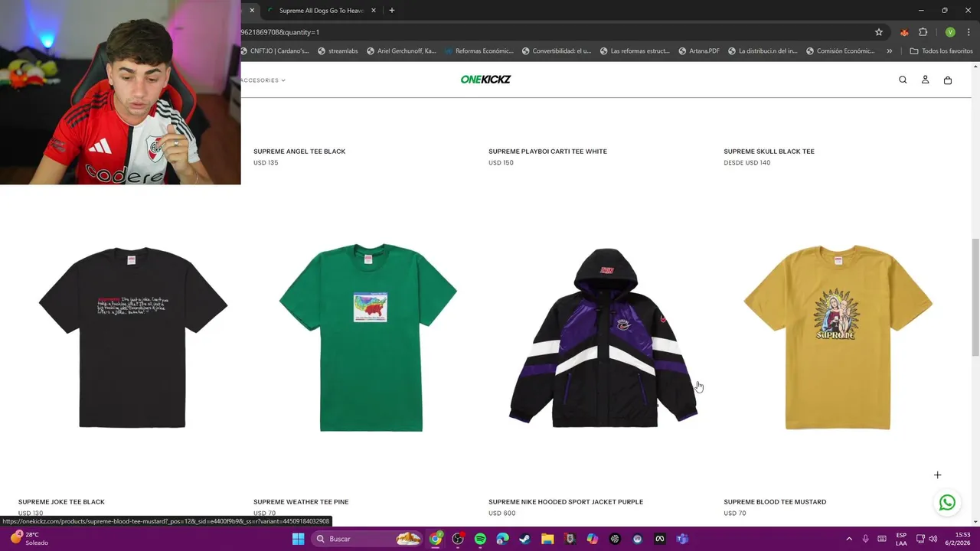Select the black Joke tee image
The width and height of the screenshot is (980, 551).
133,337
